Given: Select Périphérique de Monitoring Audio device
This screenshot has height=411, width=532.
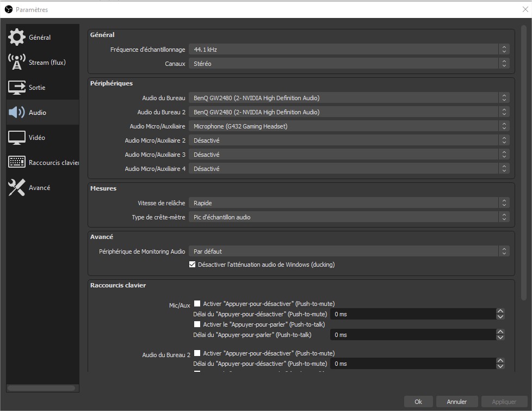Looking at the screenshot, I should (349, 251).
